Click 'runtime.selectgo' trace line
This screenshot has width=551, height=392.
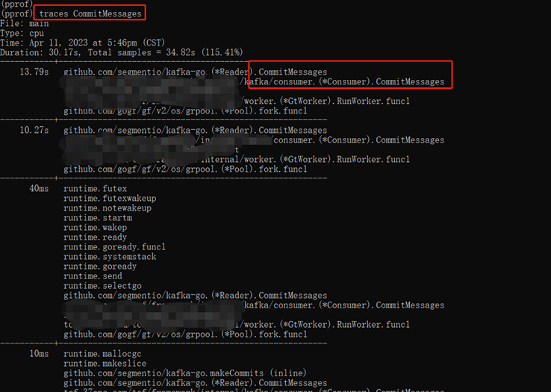click(102, 286)
